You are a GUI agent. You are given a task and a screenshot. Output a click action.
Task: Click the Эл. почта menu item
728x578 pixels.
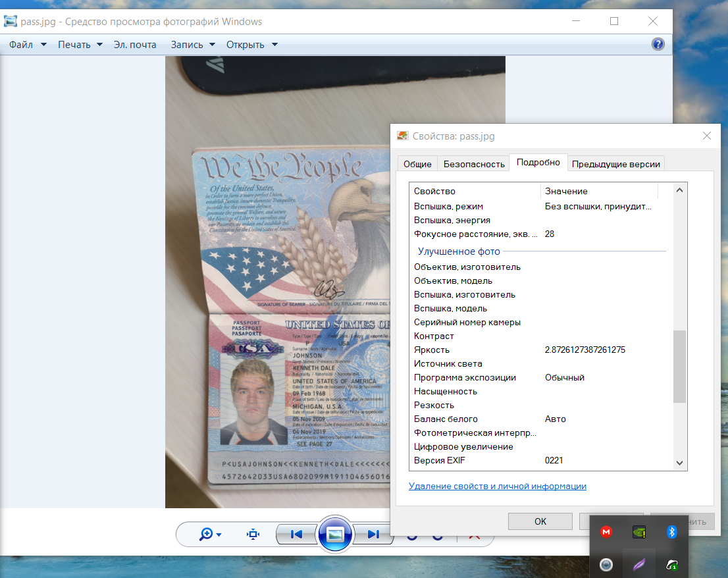(135, 45)
